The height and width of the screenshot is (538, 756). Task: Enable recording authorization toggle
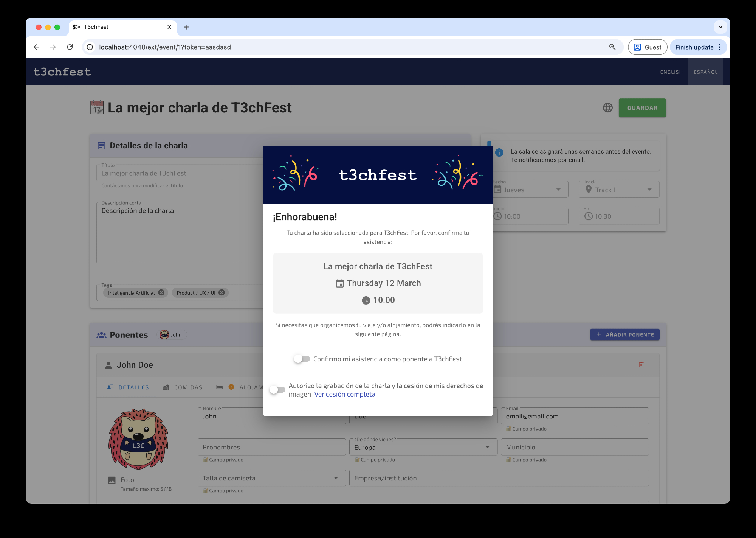click(x=277, y=390)
